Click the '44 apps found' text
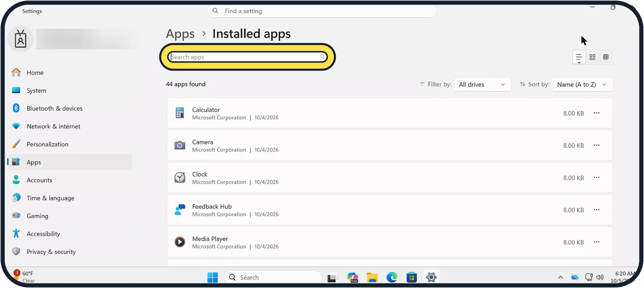This screenshot has width=644, height=288. [186, 84]
